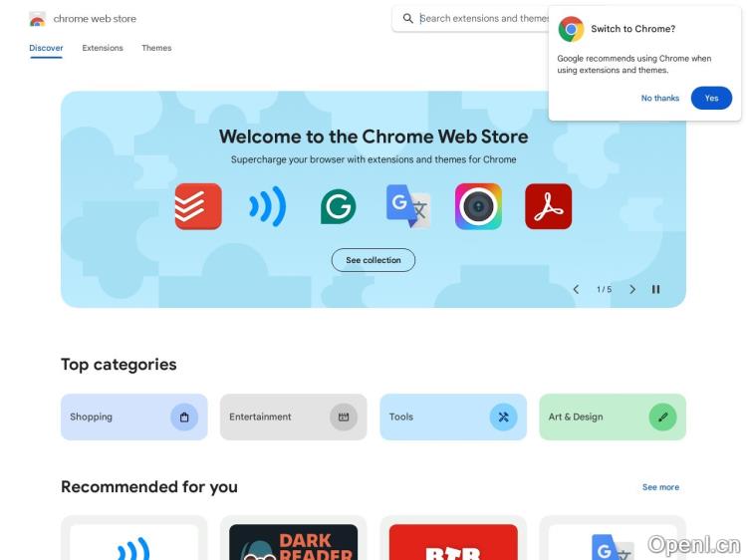Open the Dark Reader recommendation card

[x=294, y=538]
